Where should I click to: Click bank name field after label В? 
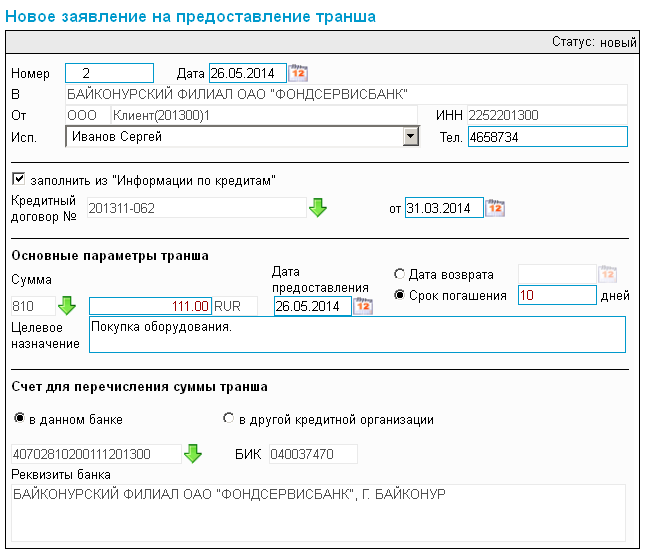tap(346, 94)
